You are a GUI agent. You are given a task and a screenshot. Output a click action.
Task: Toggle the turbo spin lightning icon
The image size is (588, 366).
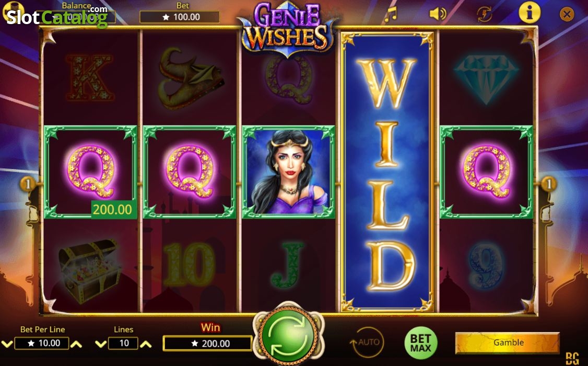484,14
